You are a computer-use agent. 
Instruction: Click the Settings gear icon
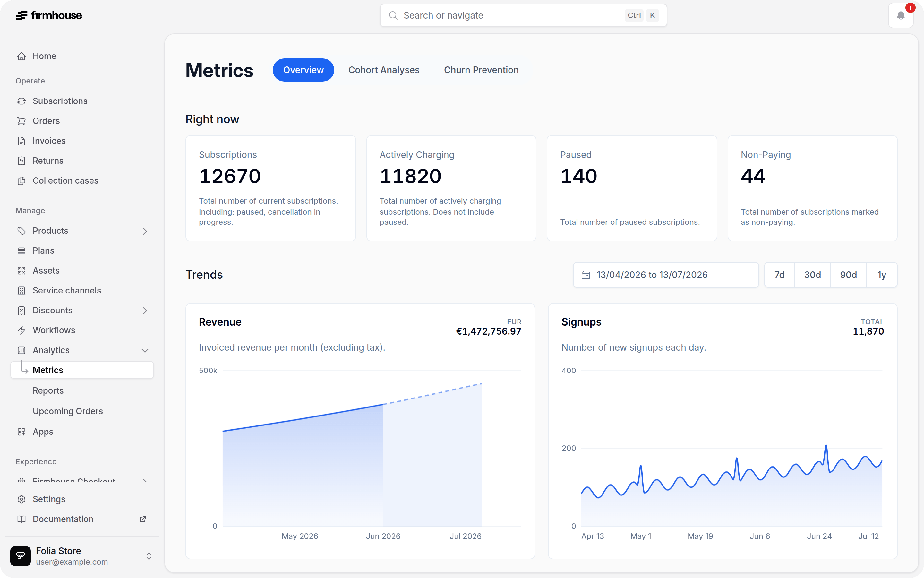click(x=21, y=499)
